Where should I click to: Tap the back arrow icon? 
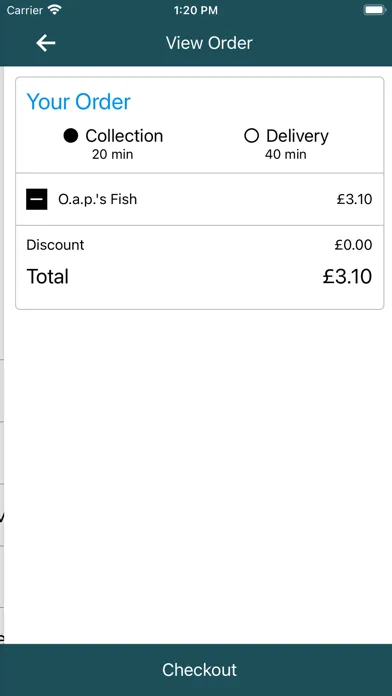click(x=46, y=43)
